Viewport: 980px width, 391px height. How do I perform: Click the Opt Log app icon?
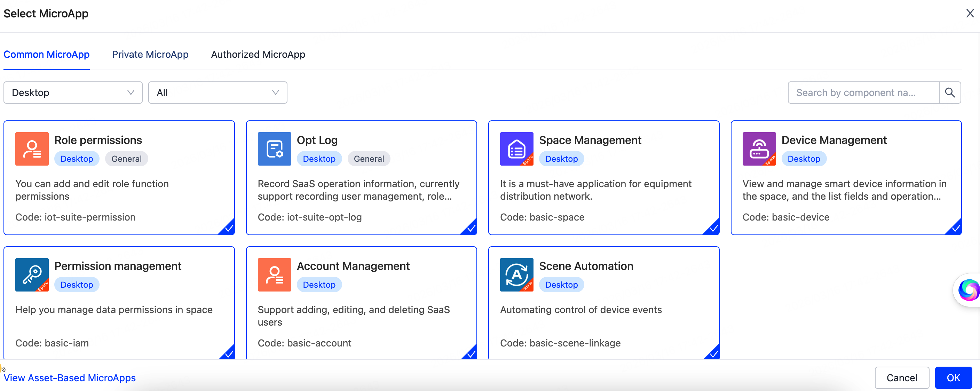click(x=274, y=149)
